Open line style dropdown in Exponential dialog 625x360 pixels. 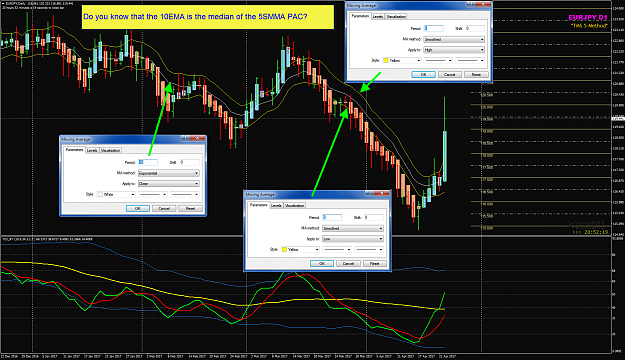click(x=152, y=194)
